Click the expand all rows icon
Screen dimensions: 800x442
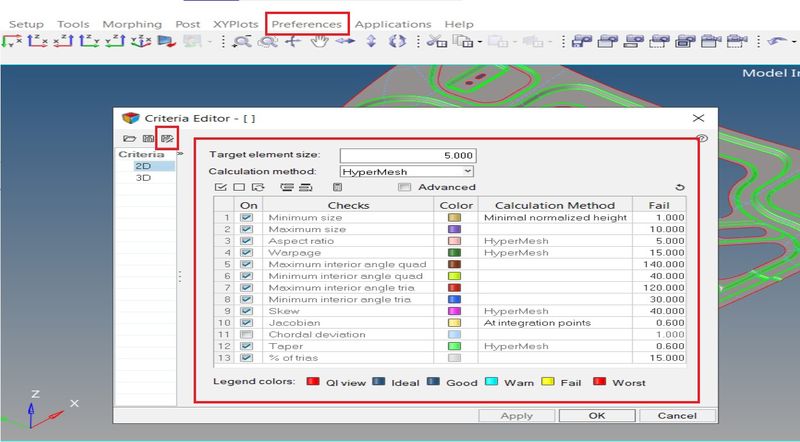pos(287,187)
